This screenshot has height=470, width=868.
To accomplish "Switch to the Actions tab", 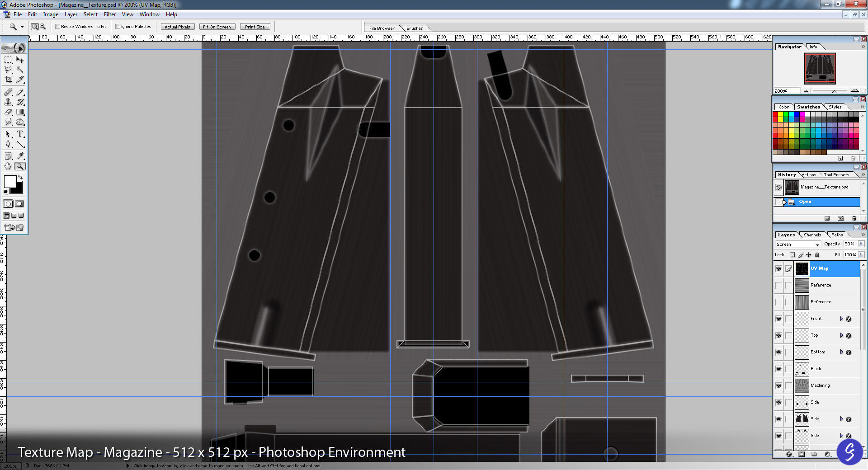I will point(809,175).
